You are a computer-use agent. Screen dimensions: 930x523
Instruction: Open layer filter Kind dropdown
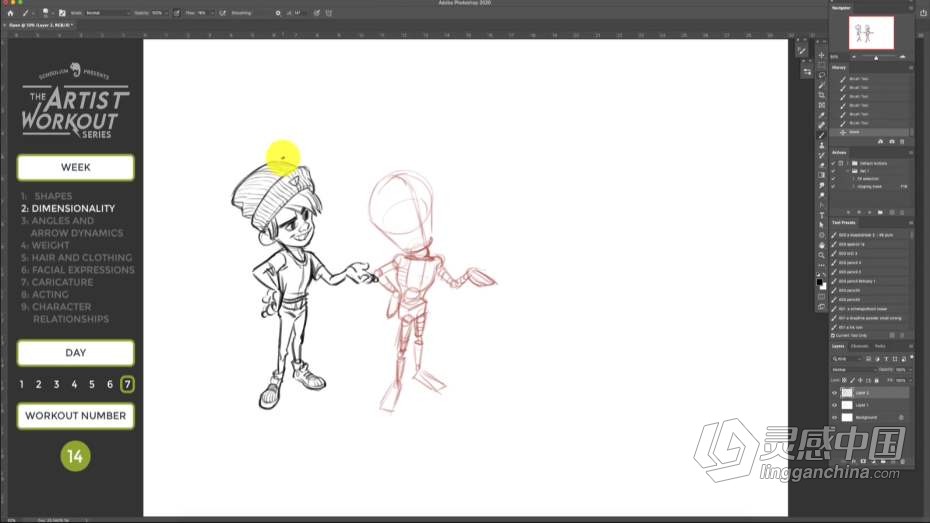click(847, 359)
